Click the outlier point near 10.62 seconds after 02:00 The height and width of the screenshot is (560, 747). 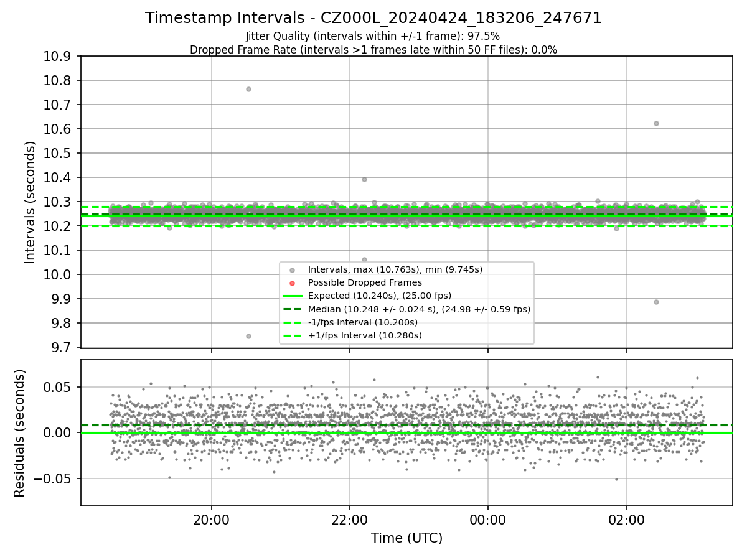[656, 123]
